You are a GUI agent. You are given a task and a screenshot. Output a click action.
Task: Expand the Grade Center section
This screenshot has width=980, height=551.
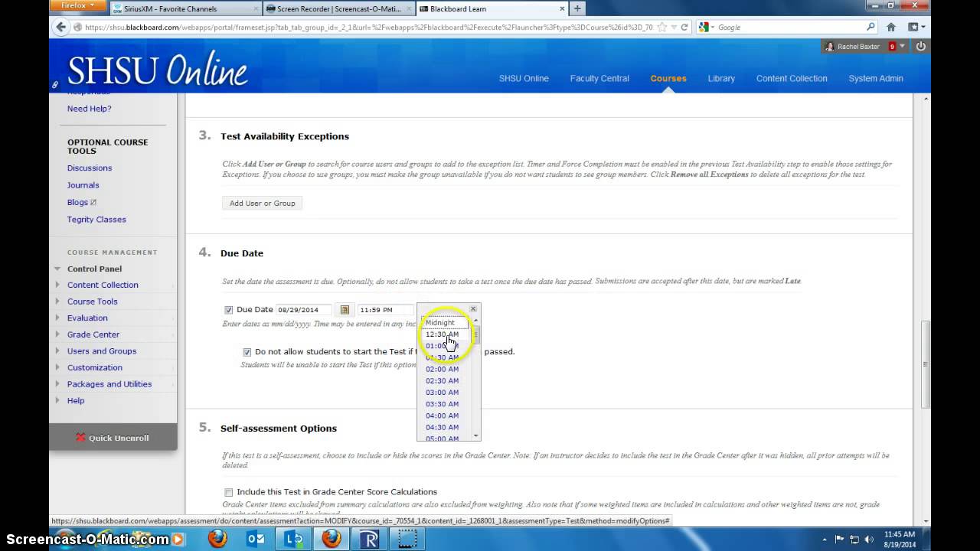[x=57, y=334]
